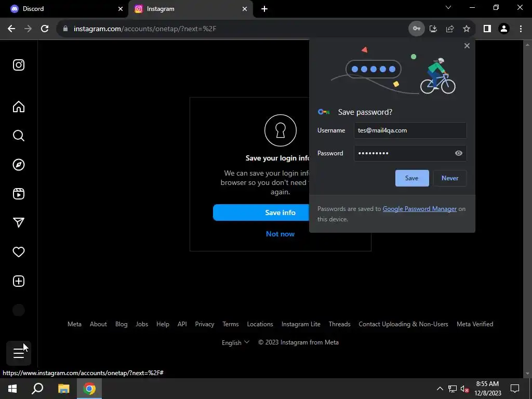Screen dimensions: 532x399
Task: Open About footer link
Action: [98, 324]
